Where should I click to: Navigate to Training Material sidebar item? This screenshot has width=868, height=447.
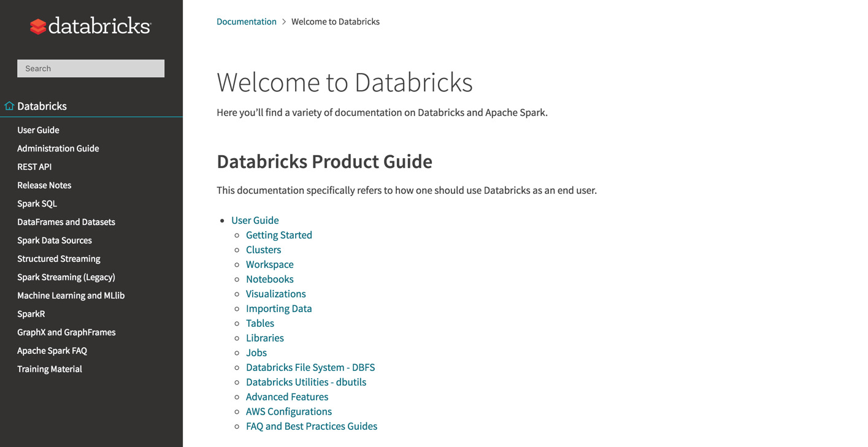(49, 369)
